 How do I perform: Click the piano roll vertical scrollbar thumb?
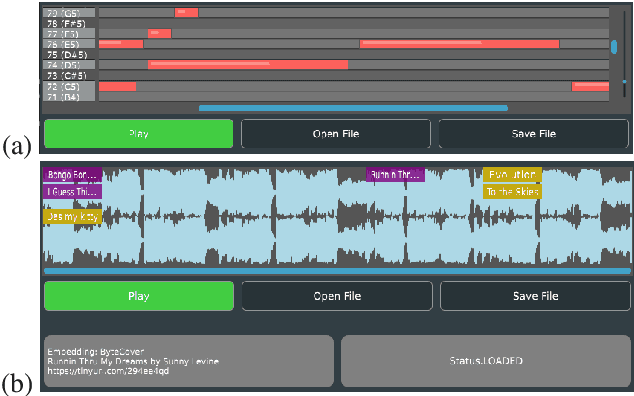pyautogui.click(x=614, y=47)
